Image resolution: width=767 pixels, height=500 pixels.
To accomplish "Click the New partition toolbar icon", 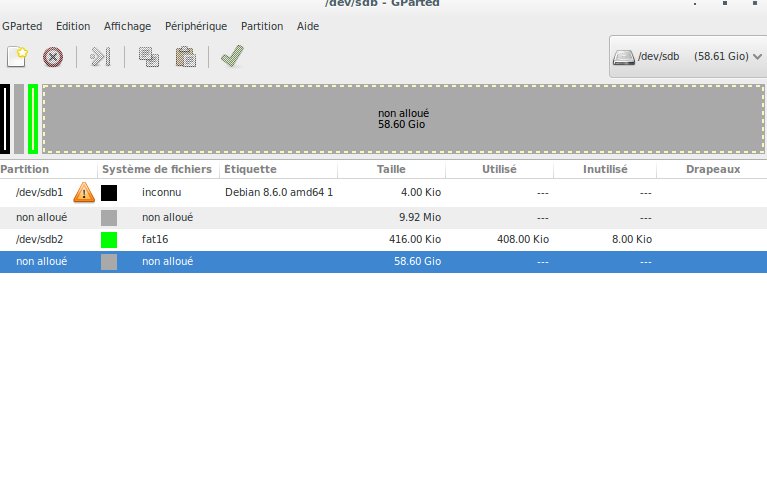I will (x=18, y=57).
